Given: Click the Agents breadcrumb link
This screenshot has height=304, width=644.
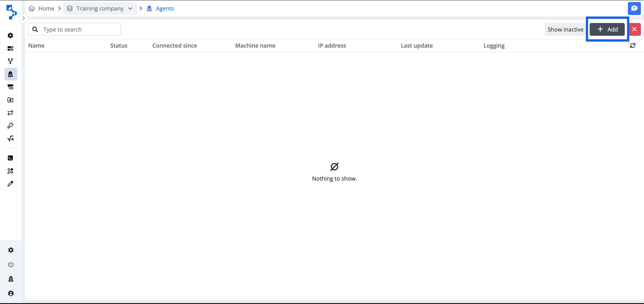Looking at the screenshot, I should pyautogui.click(x=165, y=8).
